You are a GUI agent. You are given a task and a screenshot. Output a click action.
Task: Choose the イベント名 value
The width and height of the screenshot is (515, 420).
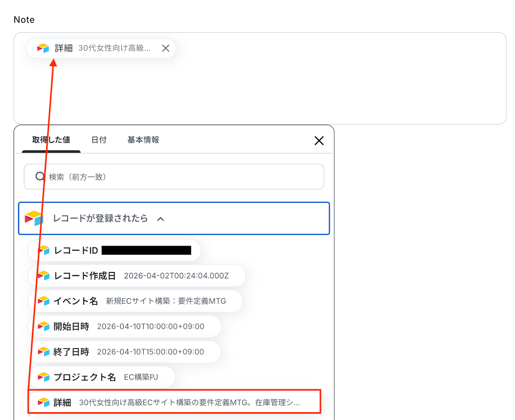click(x=136, y=301)
